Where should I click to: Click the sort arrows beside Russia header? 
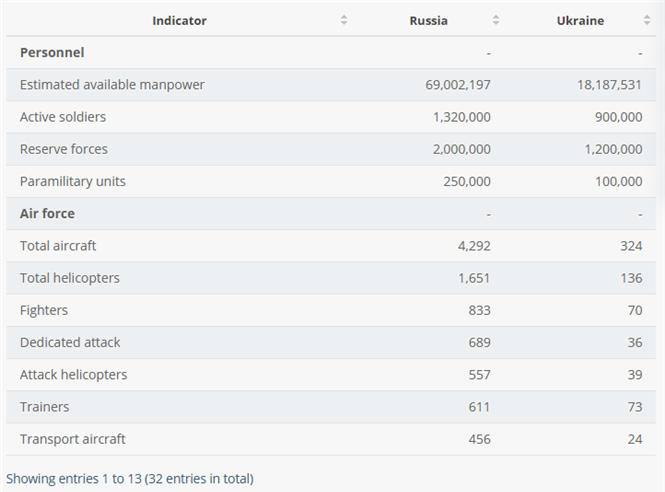pyautogui.click(x=496, y=21)
